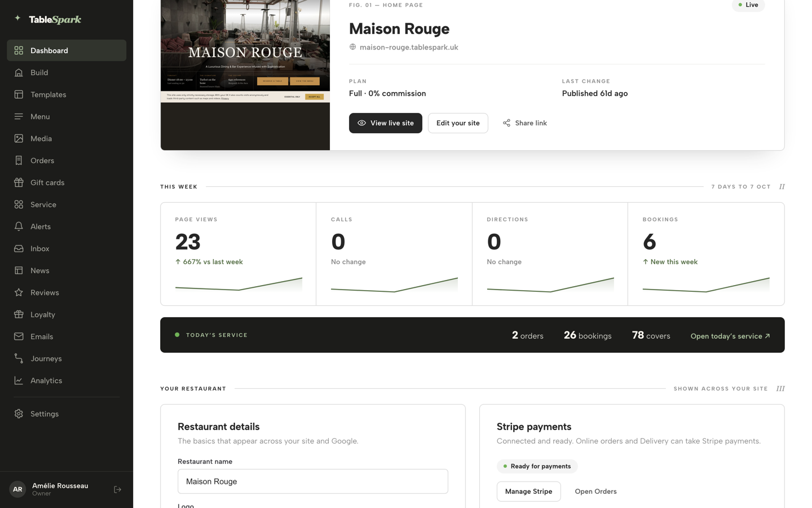Screen dimensions: 812x508
Task: Click the Emails envelope icon
Action: (19, 337)
